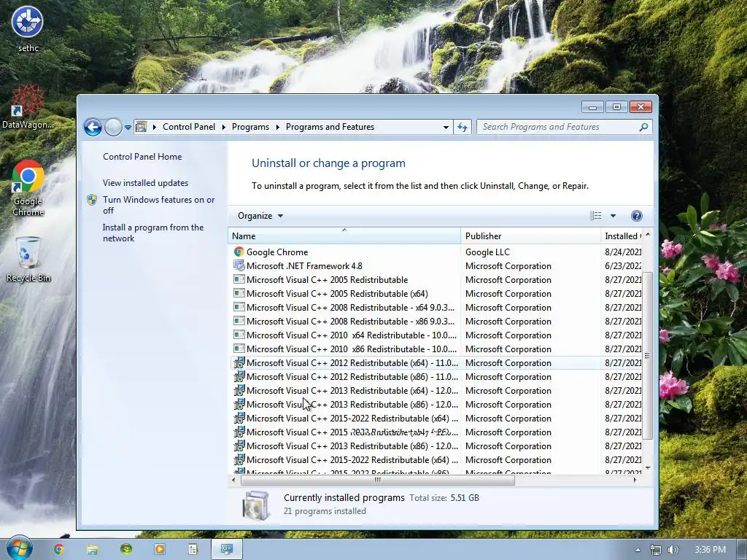Screen dimensions: 747x560
Task: Select Microsoft Visual C++ 2008 Redistributable - x64
Action: tap(350, 307)
